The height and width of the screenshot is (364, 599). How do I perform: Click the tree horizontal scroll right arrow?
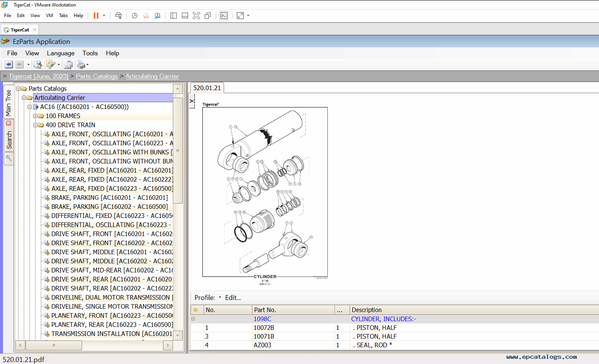tap(168, 345)
